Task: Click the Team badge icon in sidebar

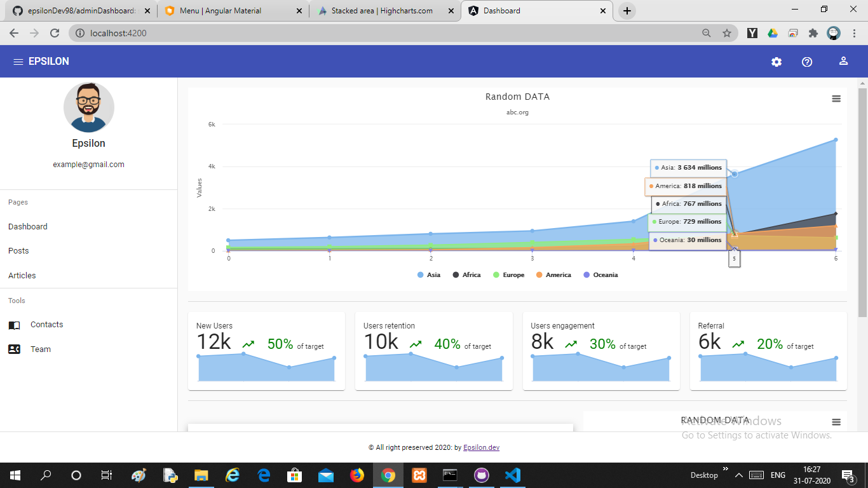Action: tap(14, 349)
